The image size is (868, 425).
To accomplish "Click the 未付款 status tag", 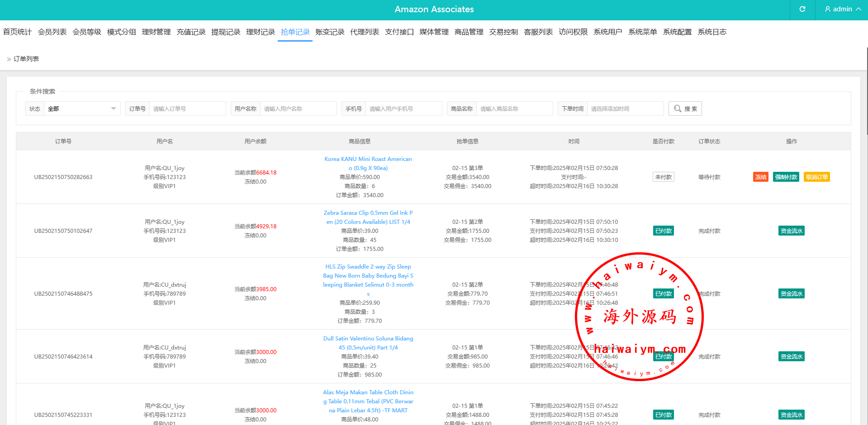I will 663,177.
